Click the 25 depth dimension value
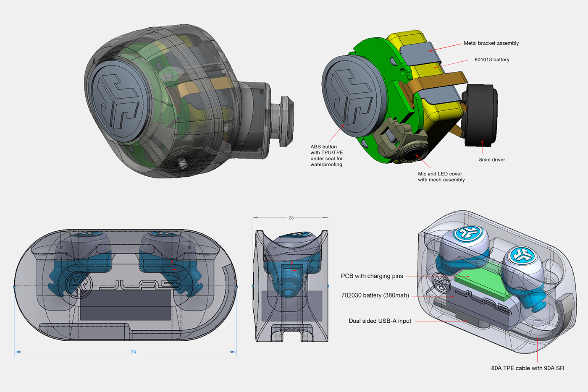The image size is (588, 392). click(x=291, y=218)
